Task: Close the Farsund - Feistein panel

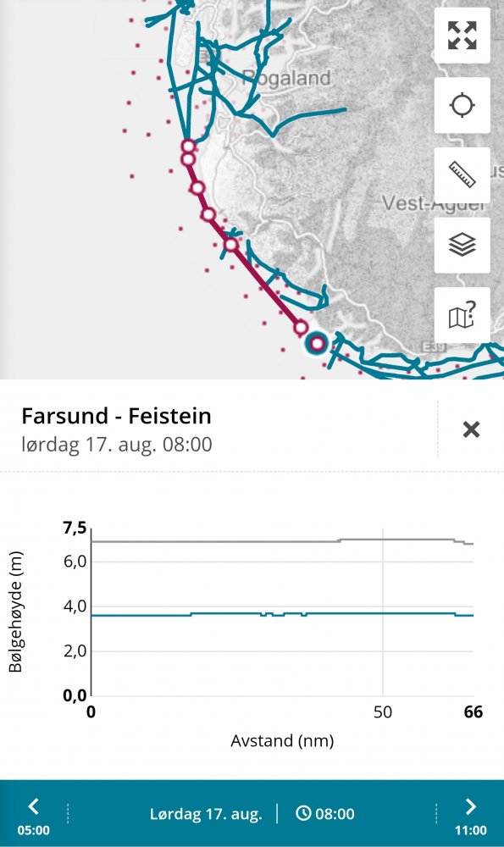Action: (x=471, y=429)
